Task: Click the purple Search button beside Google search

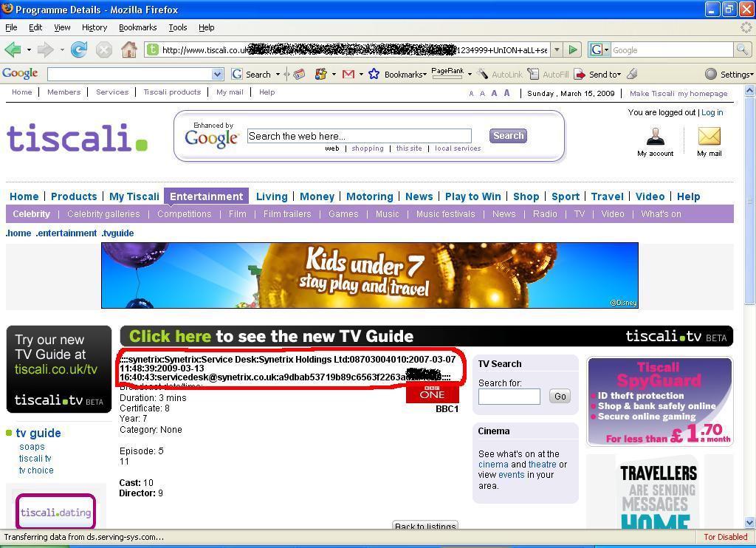Action: click(x=508, y=136)
